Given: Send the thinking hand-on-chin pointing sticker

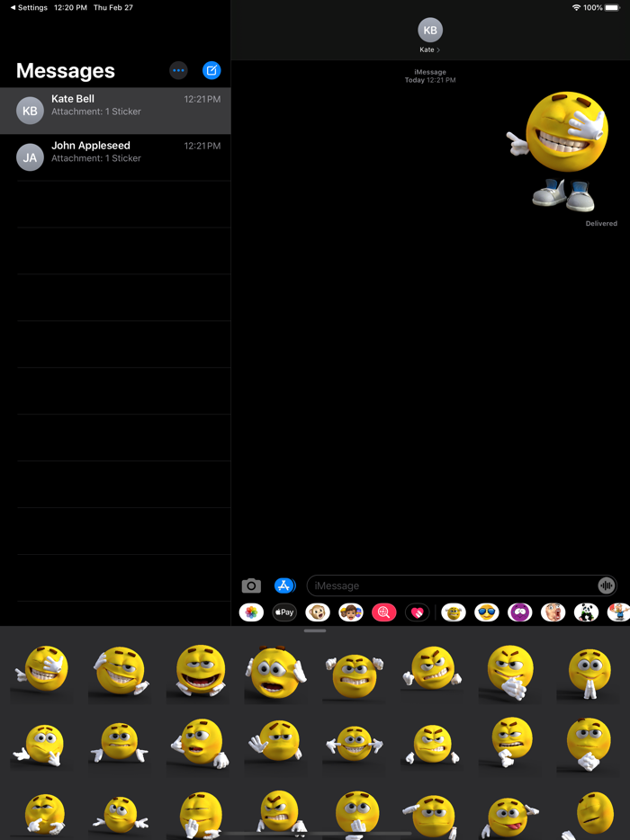Looking at the screenshot, I should tap(40, 745).
